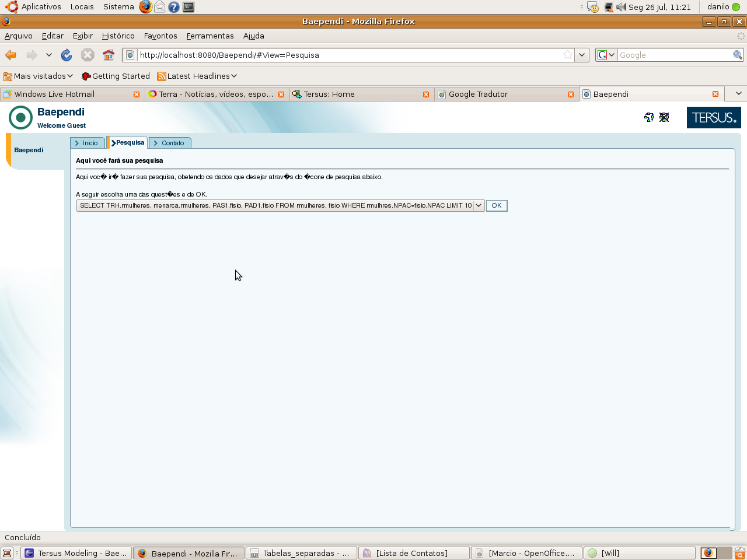Click Baependi in the left sidebar

pyautogui.click(x=29, y=150)
